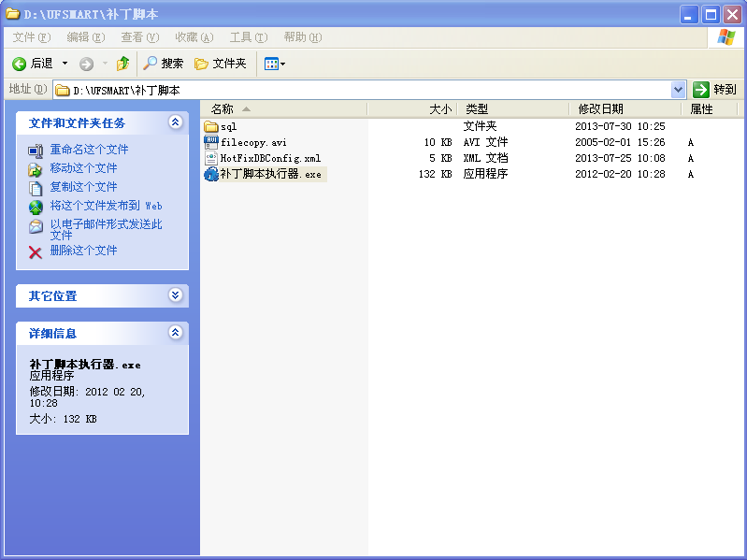Click 移动这个文件 link
This screenshot has width=747, height=560.
pos(83,168)
